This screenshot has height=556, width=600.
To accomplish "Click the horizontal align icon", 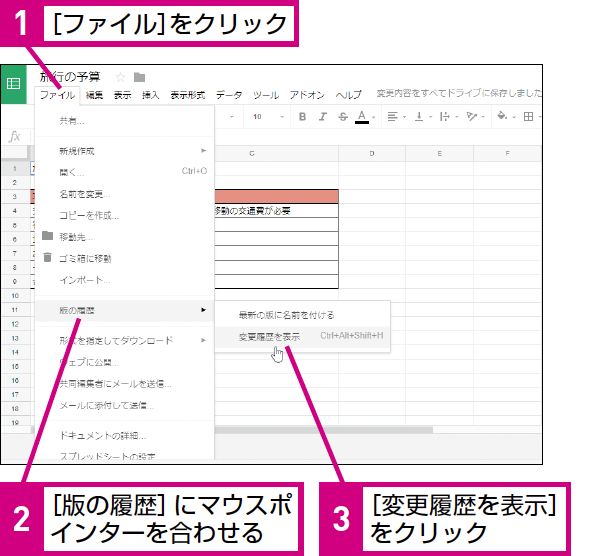I will point(392,117).
